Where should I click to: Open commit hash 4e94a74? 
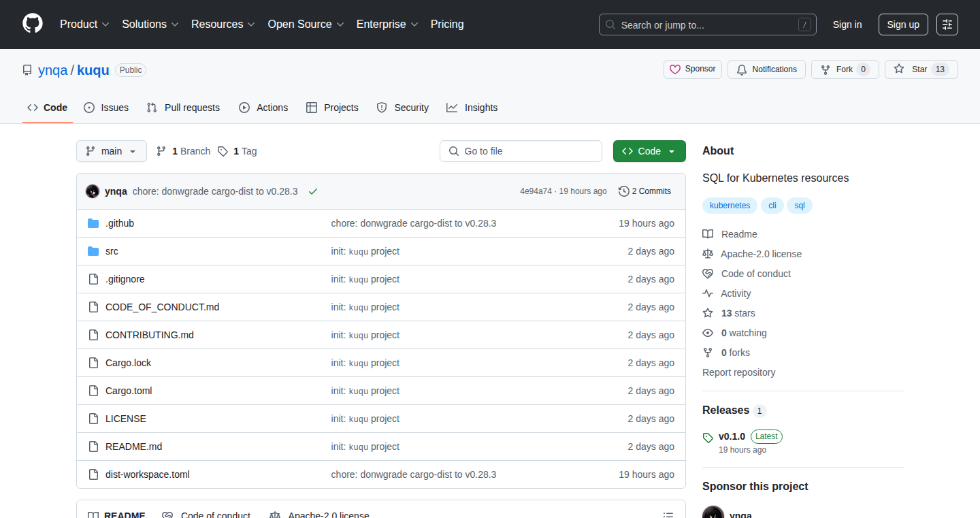click(536, 191)
